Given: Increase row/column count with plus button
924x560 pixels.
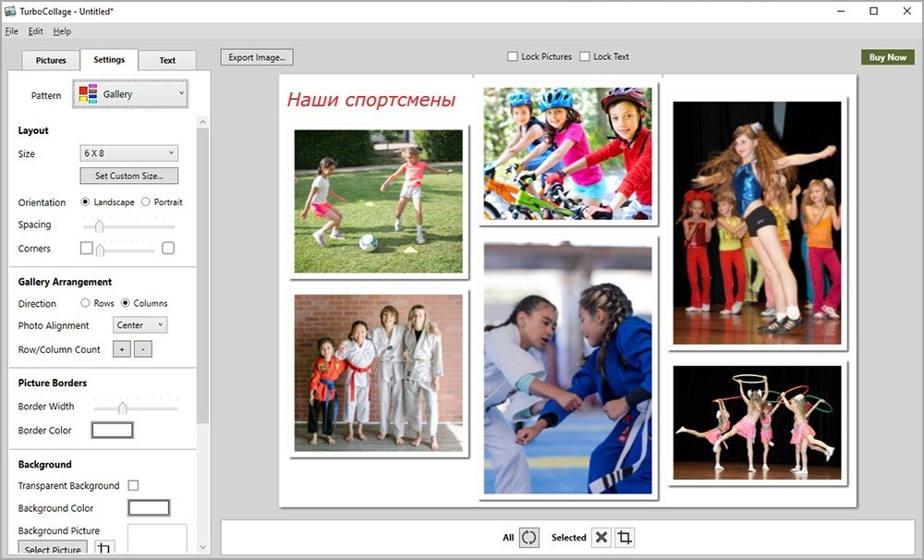Looking at the screenshot, I should click(x=122, y=349).
